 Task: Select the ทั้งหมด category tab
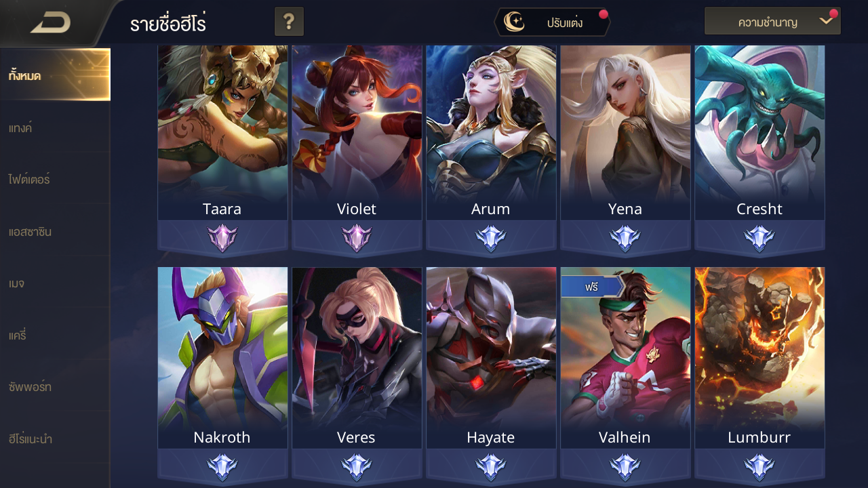pyautogui.click(x=55, y=75)
